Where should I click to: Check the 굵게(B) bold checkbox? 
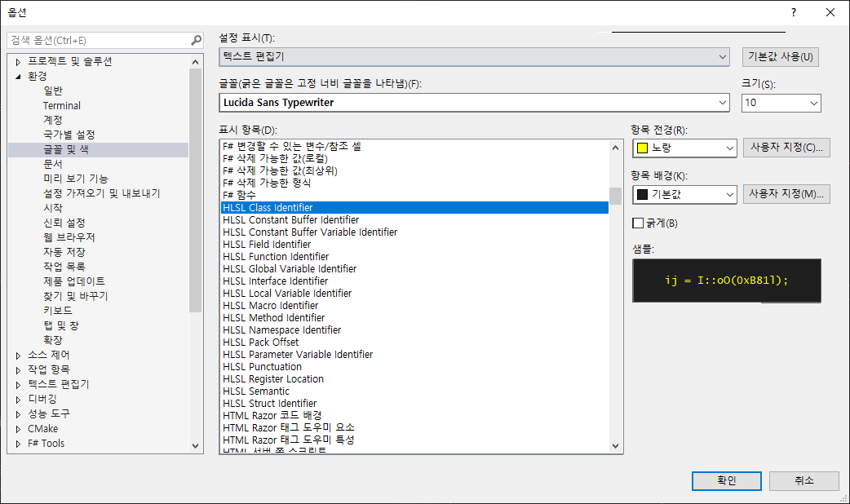638,223
